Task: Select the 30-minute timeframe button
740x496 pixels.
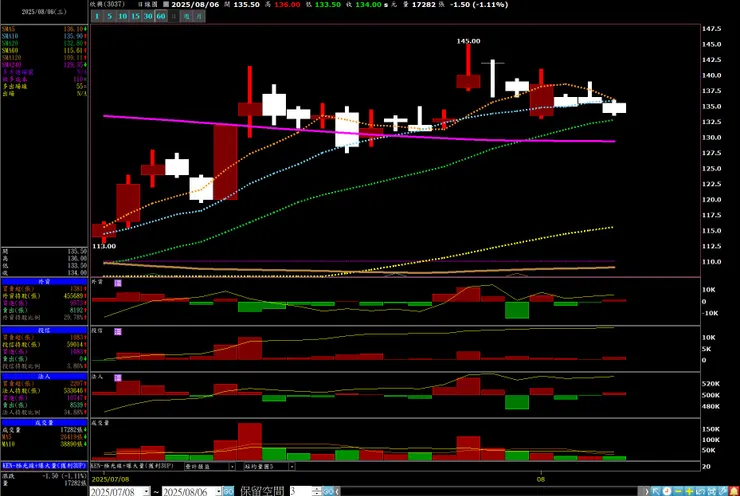Action: pyautogui.click(x=148, y=16)
